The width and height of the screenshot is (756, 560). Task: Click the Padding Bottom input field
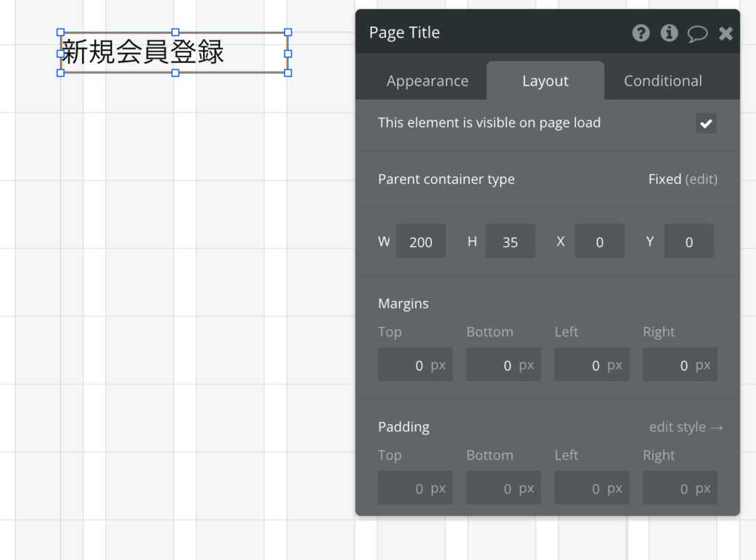(504, 488)
